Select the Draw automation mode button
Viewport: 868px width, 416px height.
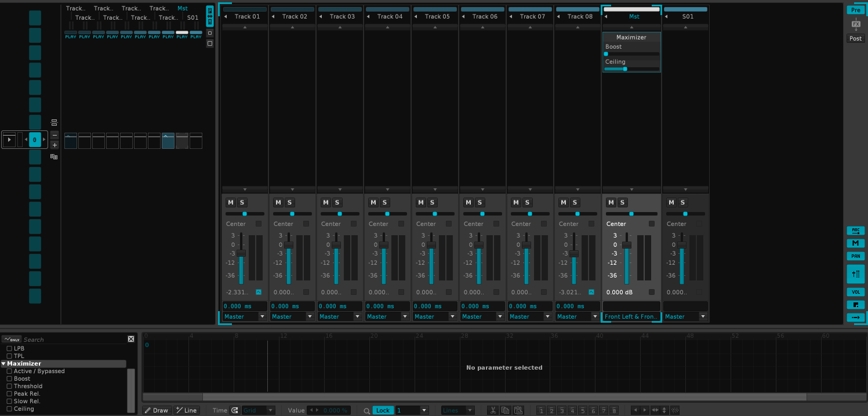[156, 410]
